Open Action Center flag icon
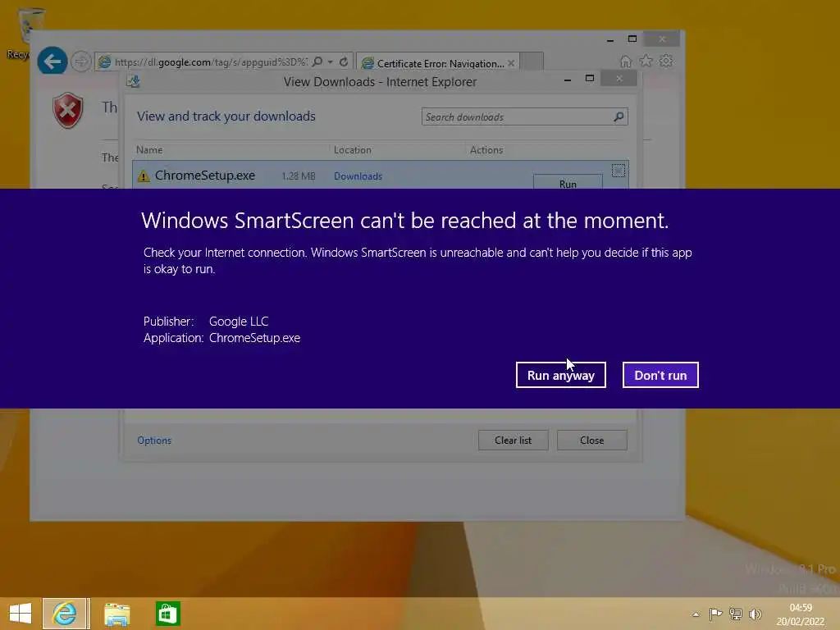 pos(715,614)
